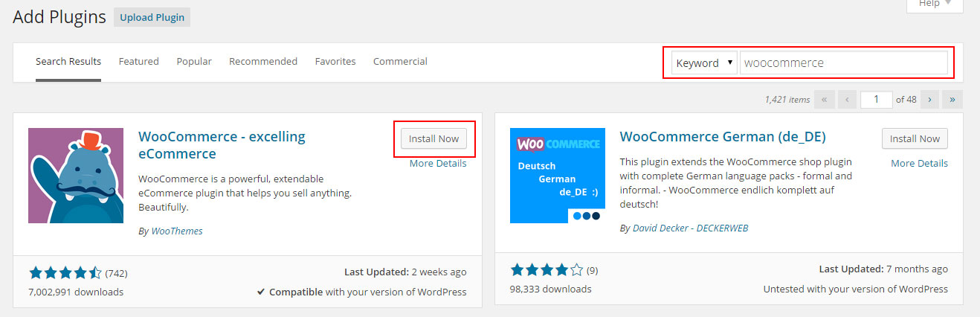
Task: Open the Favorites tab
Action: coord(335,62)
